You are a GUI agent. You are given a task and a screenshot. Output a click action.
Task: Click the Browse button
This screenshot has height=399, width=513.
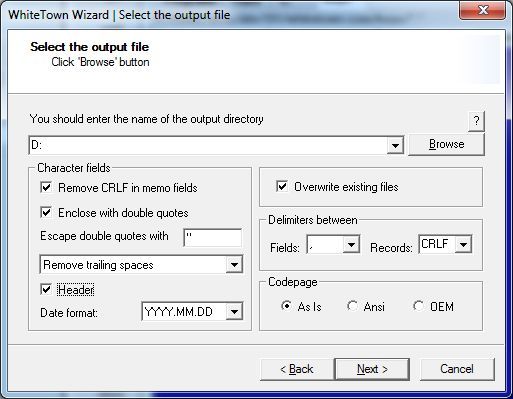point(446,144)
